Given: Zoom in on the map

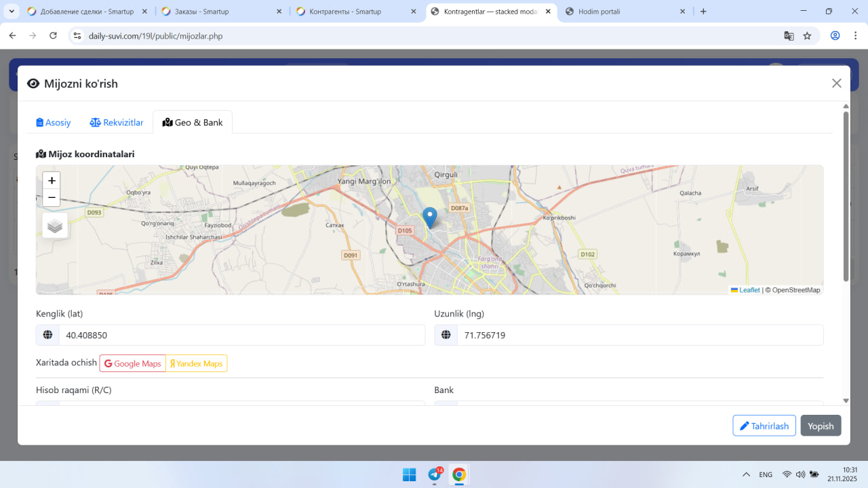Looking at the screenshot, I should (x=52, y=180).
